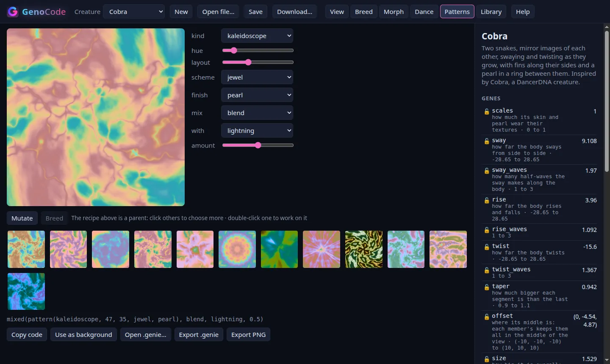Open the 'with' dropdown showing lightning
This screenshot has width=610, height=364.
pos(257,131)
